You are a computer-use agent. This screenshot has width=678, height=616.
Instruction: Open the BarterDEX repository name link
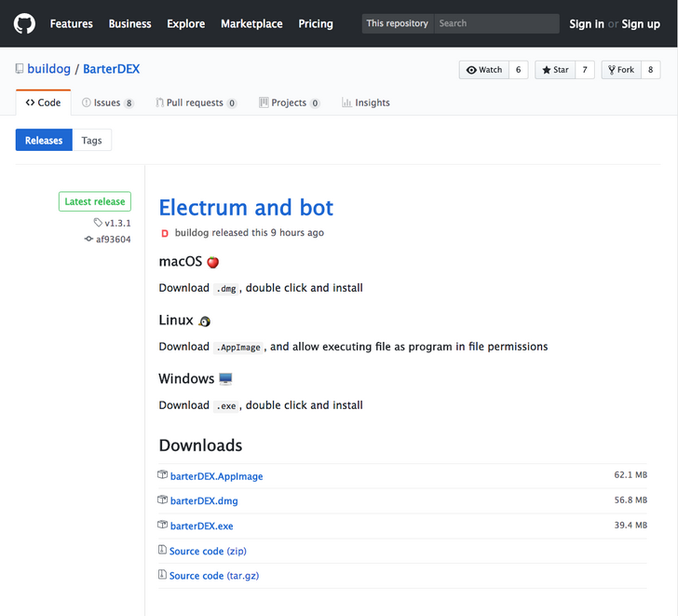click(x=111, y=69)
